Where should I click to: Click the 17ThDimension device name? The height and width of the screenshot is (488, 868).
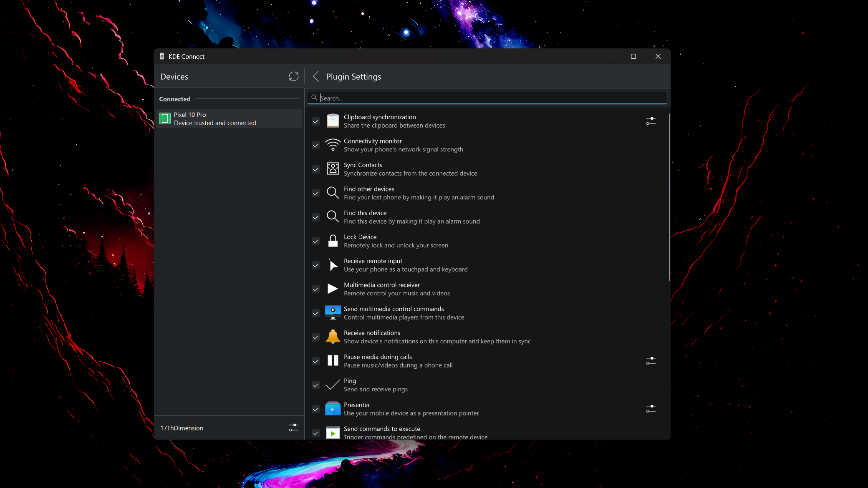(x=182, y=428)
